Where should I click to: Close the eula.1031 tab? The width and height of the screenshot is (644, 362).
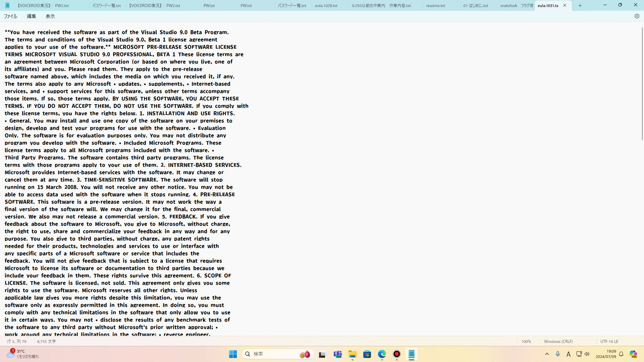coord(565,5)
